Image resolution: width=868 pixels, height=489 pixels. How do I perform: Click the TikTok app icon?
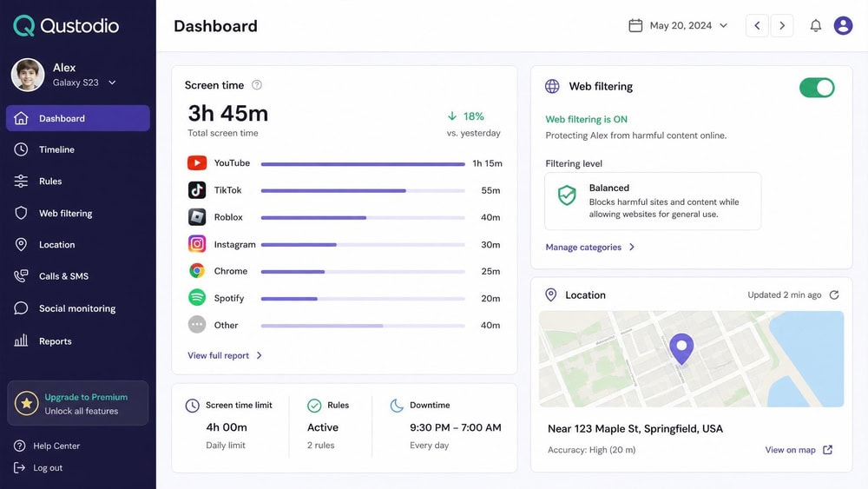pos(197,190)
